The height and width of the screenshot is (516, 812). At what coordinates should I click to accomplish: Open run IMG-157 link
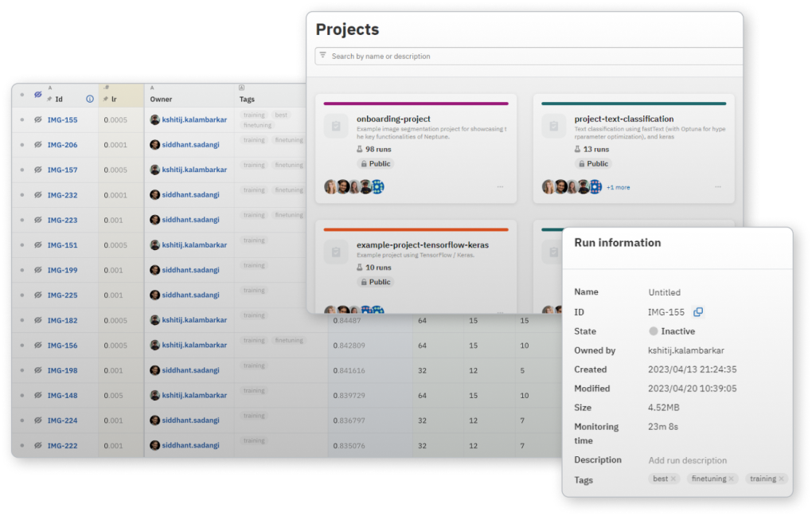(62, 170)
